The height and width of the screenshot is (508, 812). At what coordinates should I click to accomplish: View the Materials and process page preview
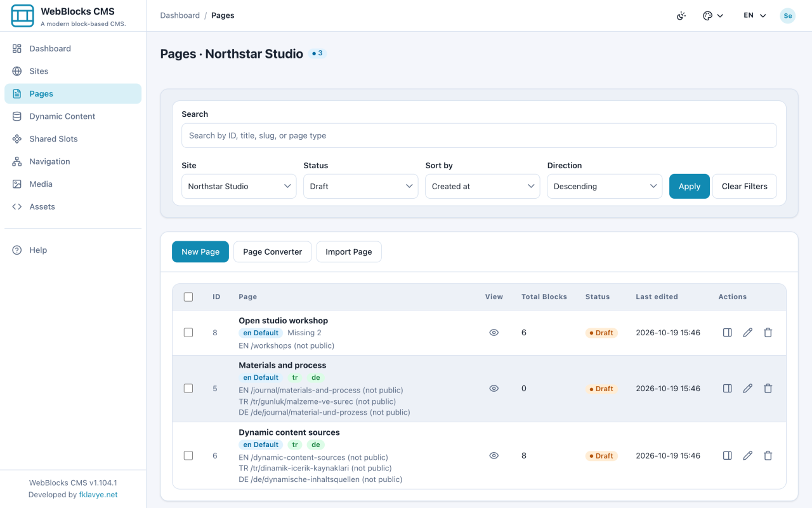pos(494,389)
